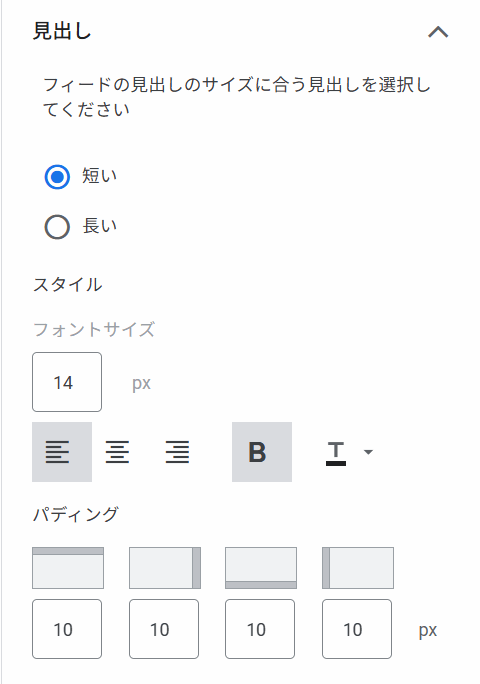The width and height of the screenshot is (480, 684).
Task: Toggle bold formatting button
Action: point(262,451)
